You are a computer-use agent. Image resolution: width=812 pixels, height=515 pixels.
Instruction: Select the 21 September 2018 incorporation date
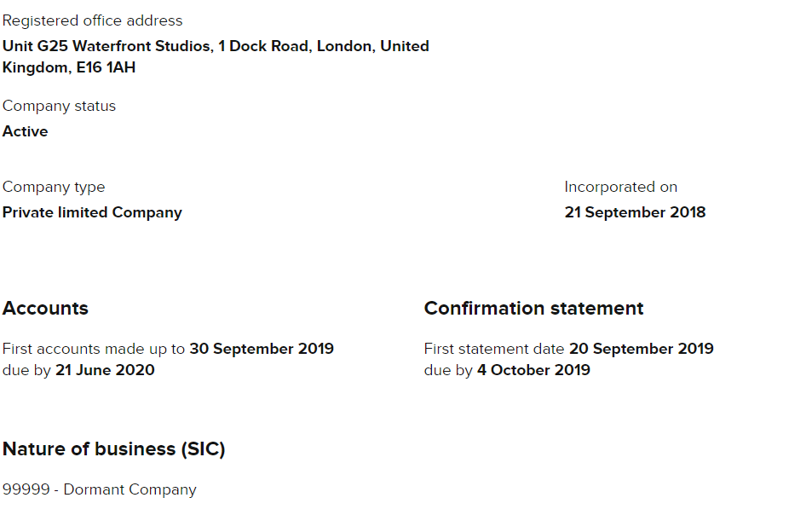click(x=635, y=212)
